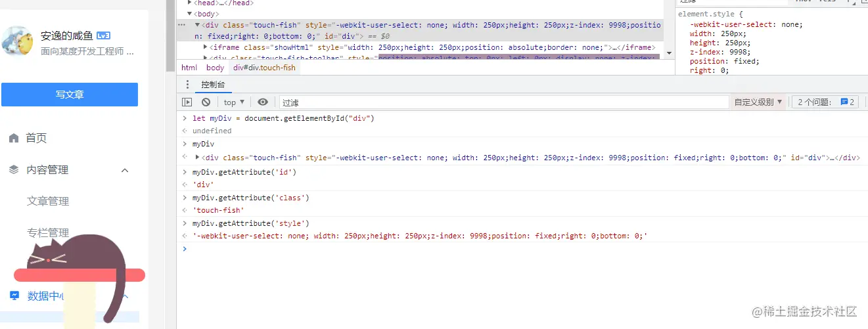The width and height of the screenshot is (868, 329).
Task: Expand the head element triangle
Action: pyautogui.click(x=190, y=3)
